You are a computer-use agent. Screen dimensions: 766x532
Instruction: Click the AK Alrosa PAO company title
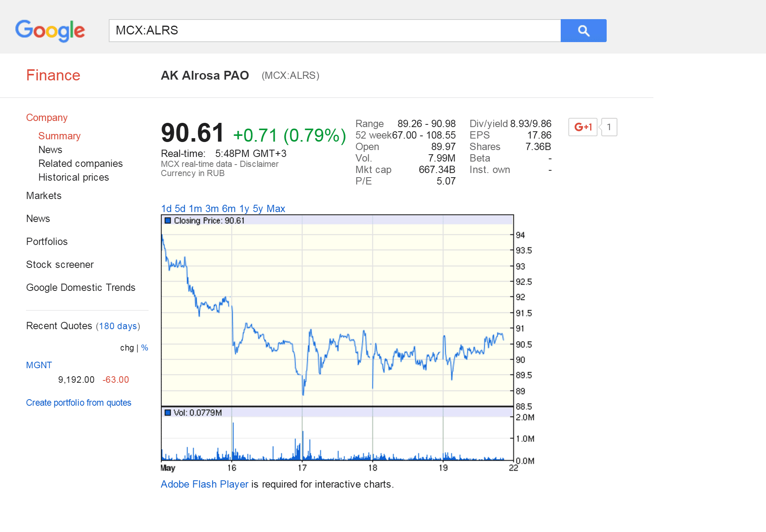[x=205, y=75]
